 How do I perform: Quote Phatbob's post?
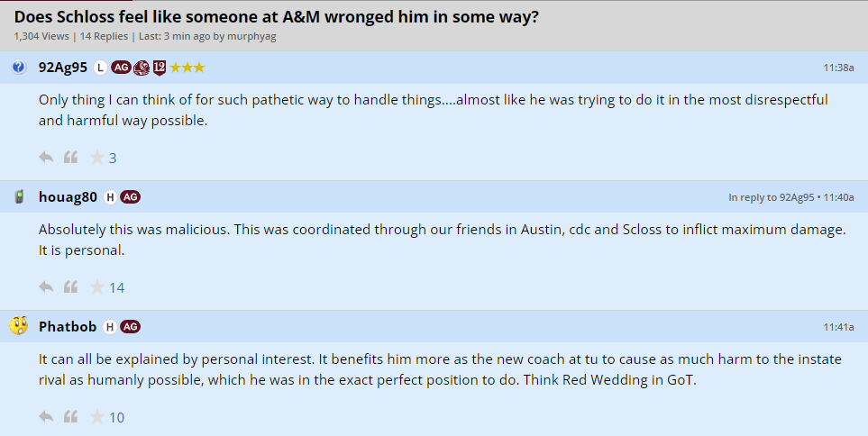point(70,417)
